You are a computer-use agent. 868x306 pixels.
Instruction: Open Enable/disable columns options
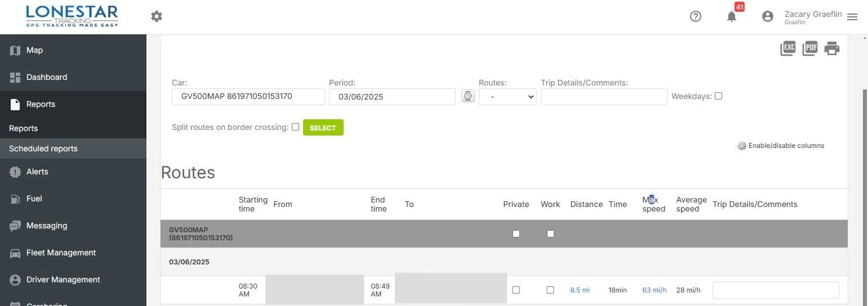pos(781,146)
